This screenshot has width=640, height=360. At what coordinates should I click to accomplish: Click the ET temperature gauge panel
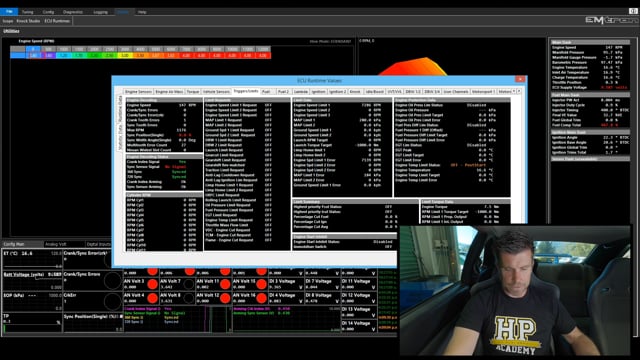pos(32,260)
